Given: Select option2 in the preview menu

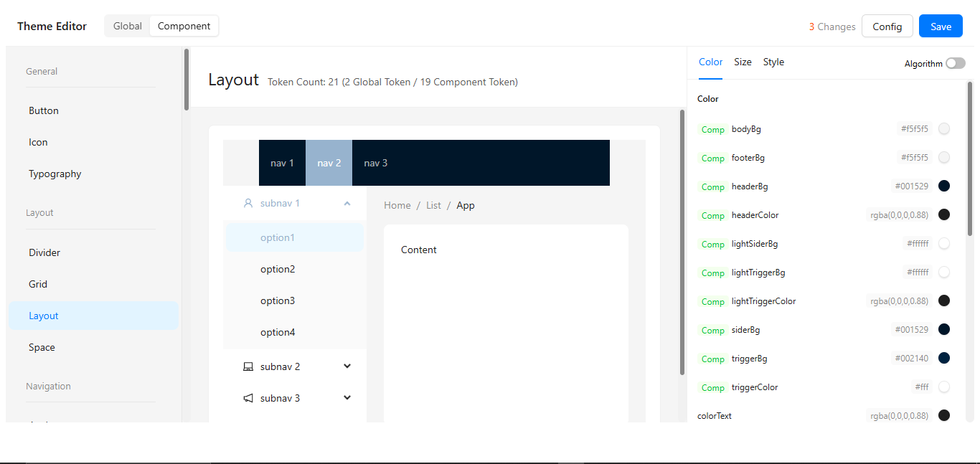Looking at the screenshot, I should coord(295,269).
